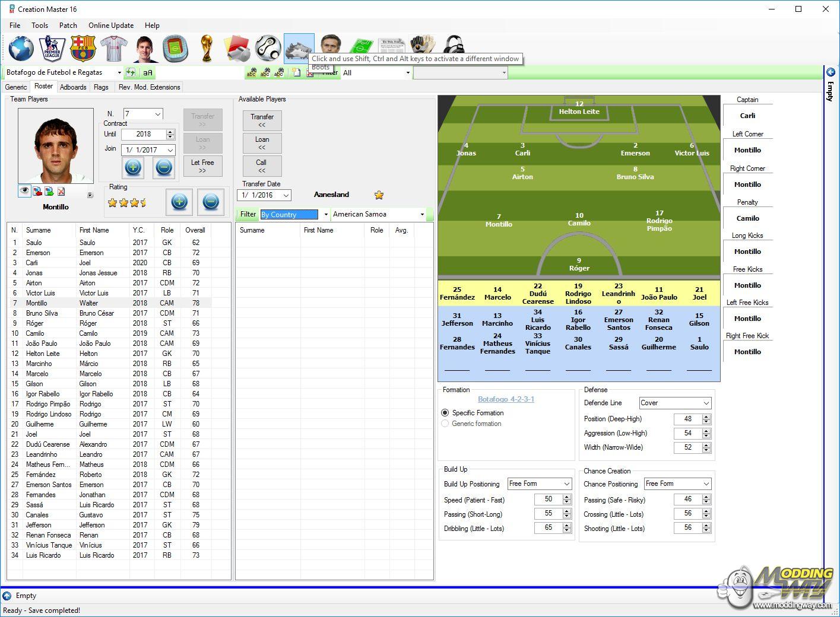This screenshot has height=617, width=840.
Task: Toggle the eye icon under Montillo's photo
Action: [24, 191]
